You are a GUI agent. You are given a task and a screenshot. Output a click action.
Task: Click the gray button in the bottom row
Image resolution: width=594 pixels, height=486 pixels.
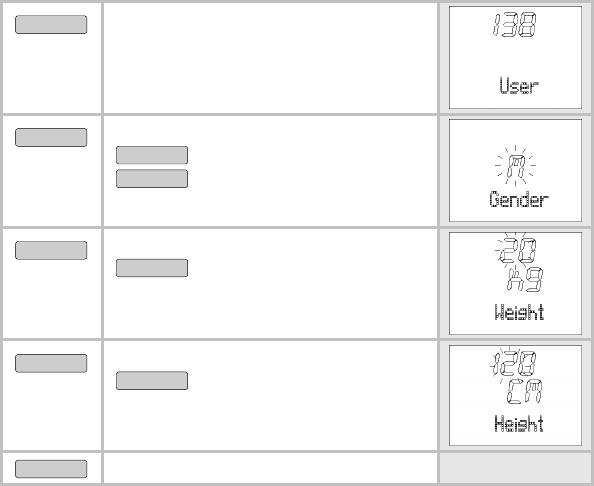(51, 469)
